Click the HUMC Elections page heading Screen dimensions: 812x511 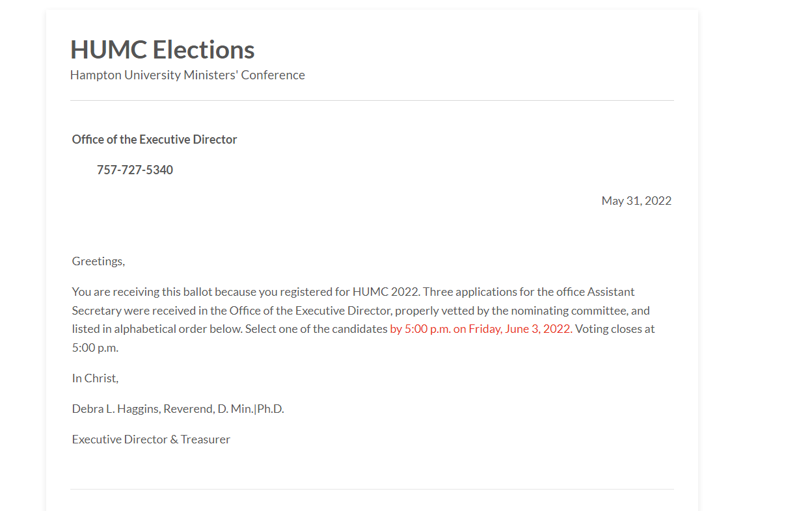click(x=162, y=49)
